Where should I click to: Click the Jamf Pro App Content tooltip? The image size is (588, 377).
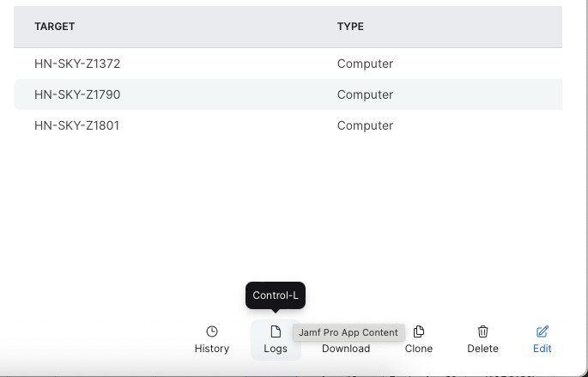tap(349, 332)
